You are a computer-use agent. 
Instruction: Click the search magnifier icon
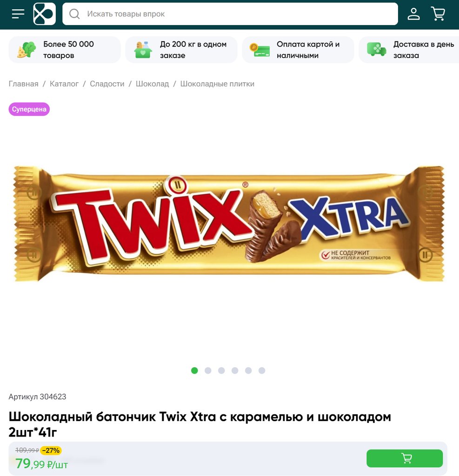[x=74, y=14]
